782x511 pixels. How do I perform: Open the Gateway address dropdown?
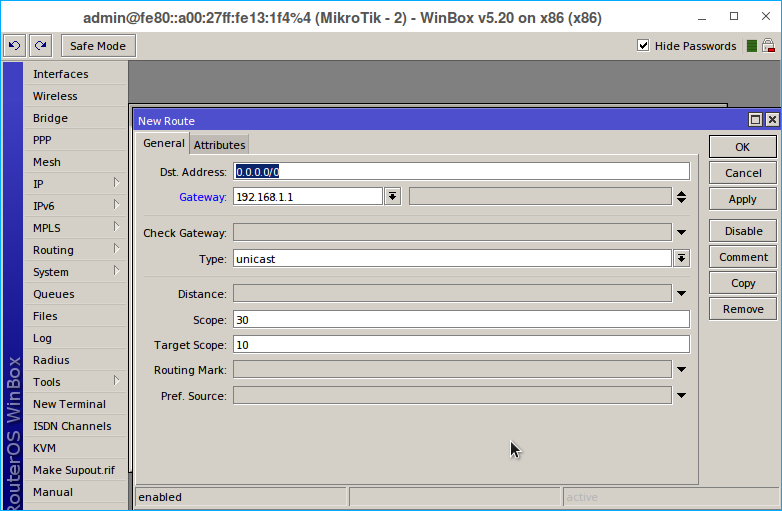pos(392,196)
